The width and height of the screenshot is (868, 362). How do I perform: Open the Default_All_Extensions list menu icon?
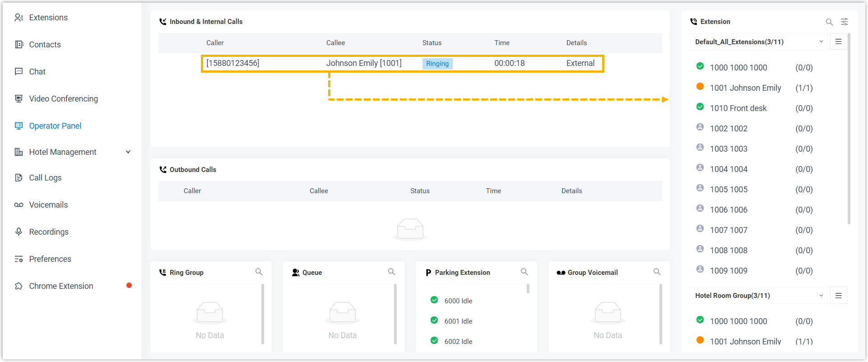pyautogui.click(x=839, y=42)
